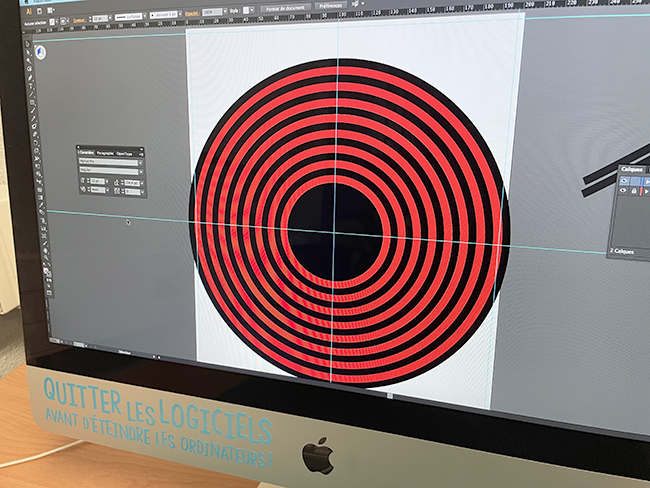
Task: Open the Uniforme stroke profile dropdown
Action: pos(145,16)
